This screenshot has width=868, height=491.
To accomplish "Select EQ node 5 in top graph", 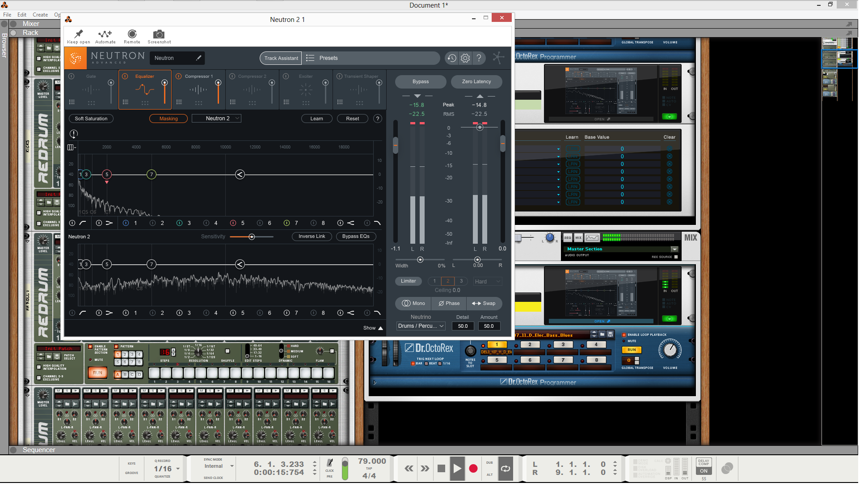I will coord(106,174).
